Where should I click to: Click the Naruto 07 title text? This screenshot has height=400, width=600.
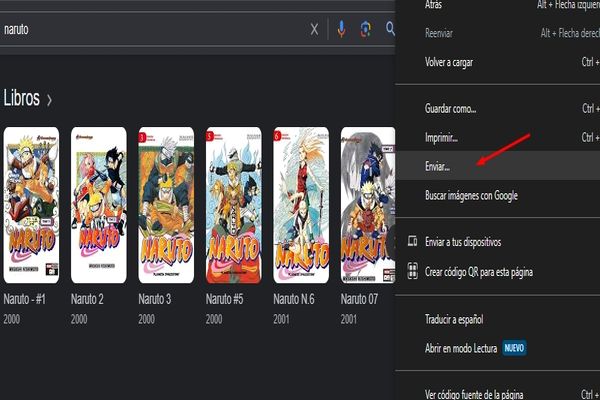[x=359, y=299]
